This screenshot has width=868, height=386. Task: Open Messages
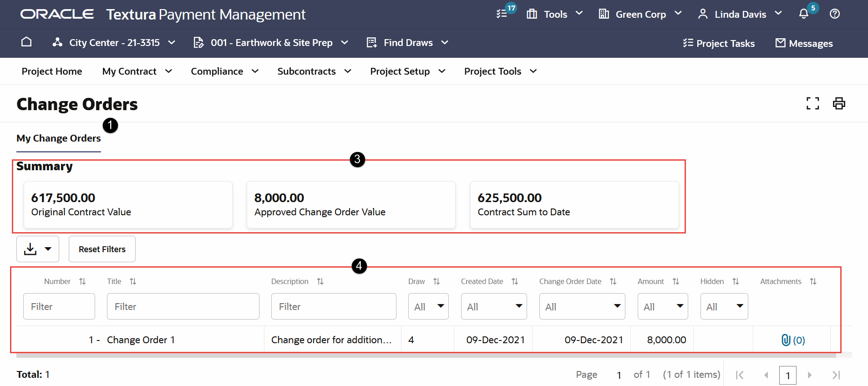click(x=804, y=43)
